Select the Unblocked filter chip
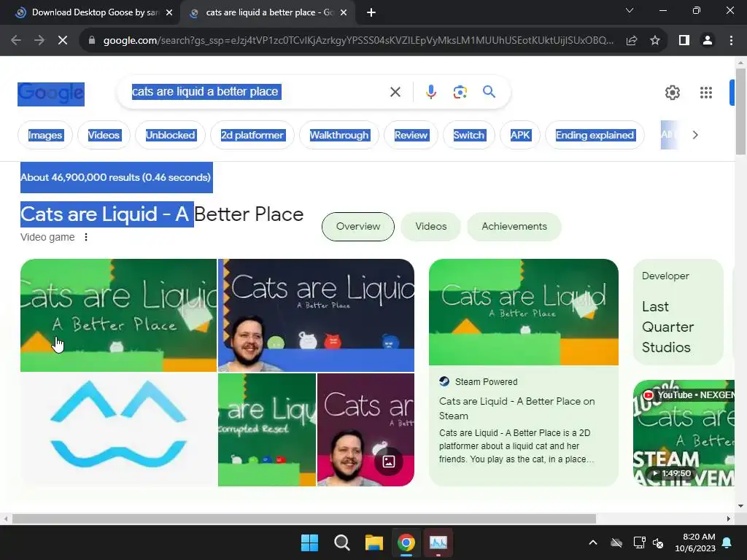747x560 pixels. (x=170, y=135)
